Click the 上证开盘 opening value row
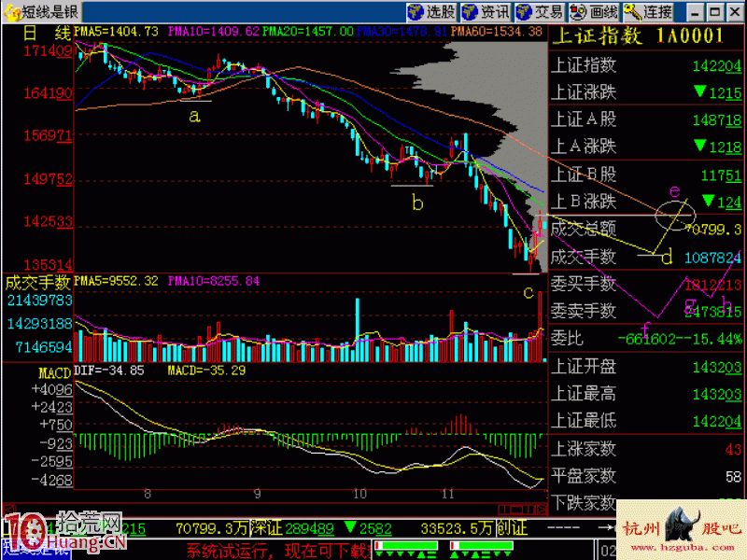 [x=645, y=367]
